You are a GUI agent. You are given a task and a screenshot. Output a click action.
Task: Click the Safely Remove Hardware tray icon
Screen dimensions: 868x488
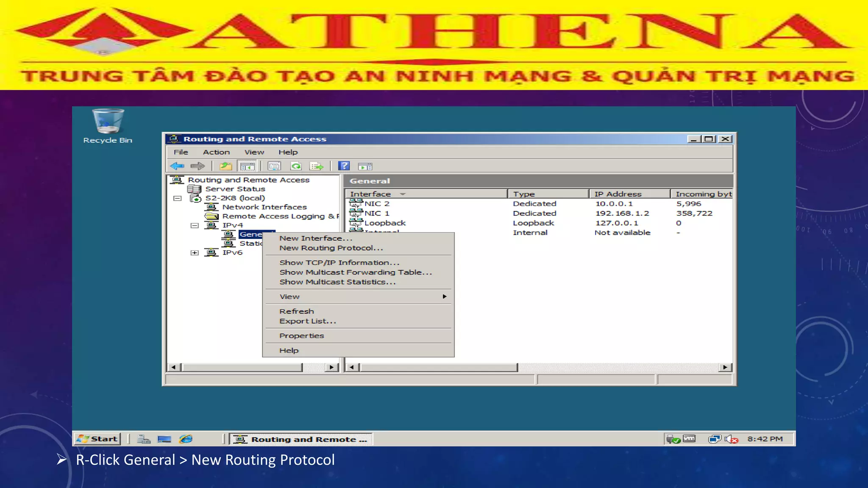(673, 439)
